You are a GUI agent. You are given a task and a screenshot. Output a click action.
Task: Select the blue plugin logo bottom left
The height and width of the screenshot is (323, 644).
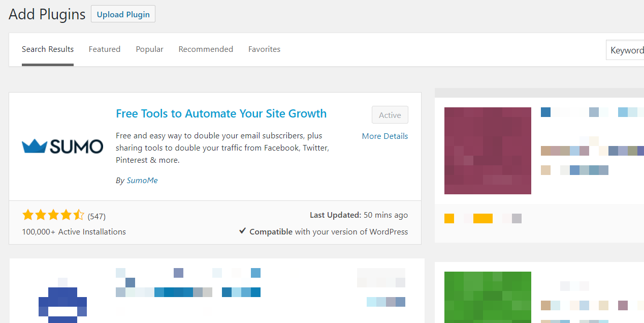coord(62,303)
